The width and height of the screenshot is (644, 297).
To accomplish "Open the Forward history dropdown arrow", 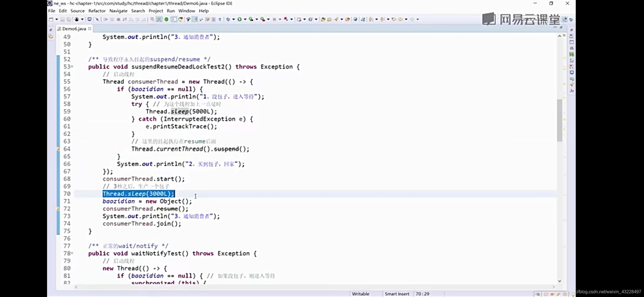I will 418,19.
